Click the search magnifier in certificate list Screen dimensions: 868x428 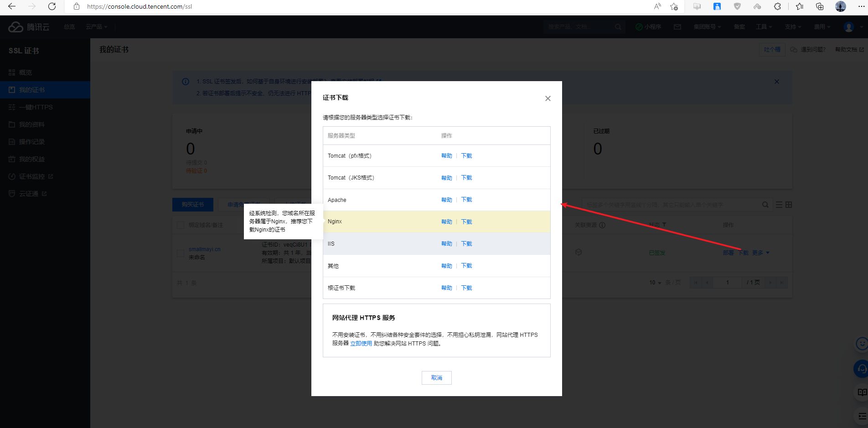pyautogui.click(x=765, y=205)
